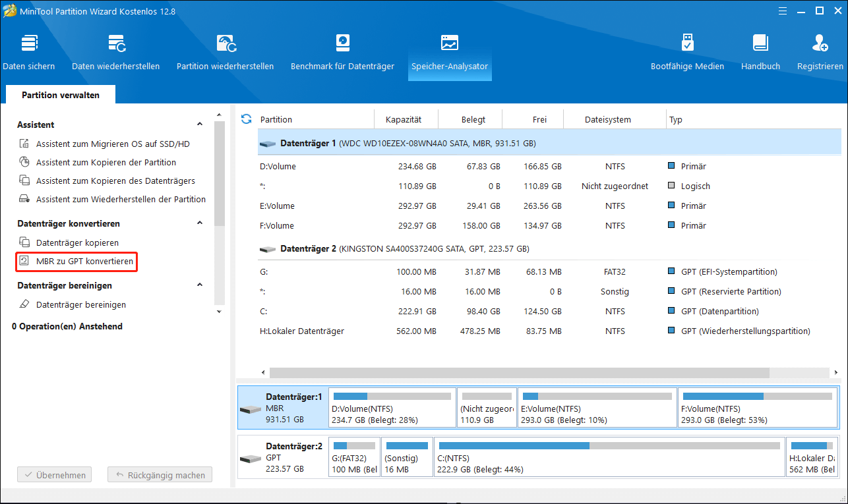Screen dimensions: 848x504
Task: Select Datenträger:1 MBR disk in map
Action: click(282, 408)
